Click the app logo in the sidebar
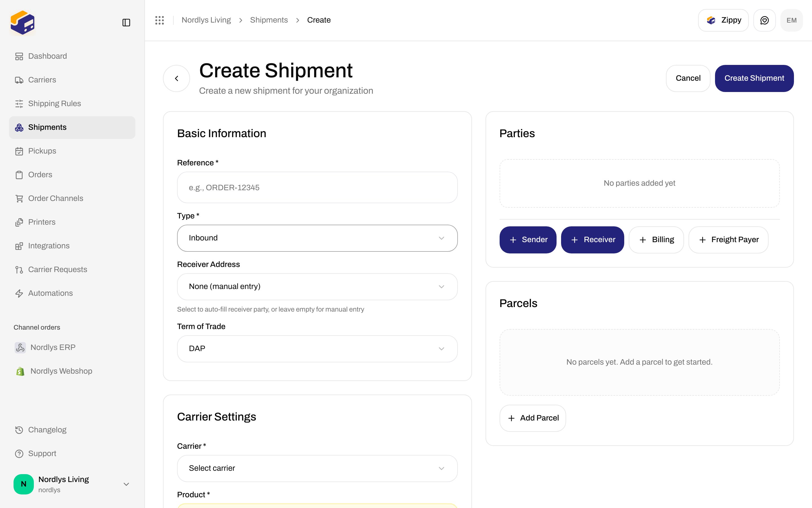Viewport: 812px width, 508px height. point(23,23)
